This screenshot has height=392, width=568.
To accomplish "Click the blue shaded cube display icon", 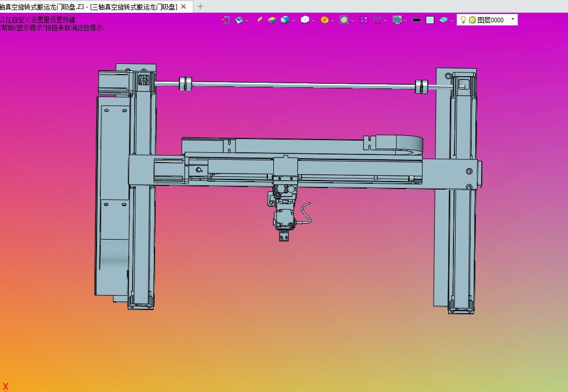I will 285,20.
